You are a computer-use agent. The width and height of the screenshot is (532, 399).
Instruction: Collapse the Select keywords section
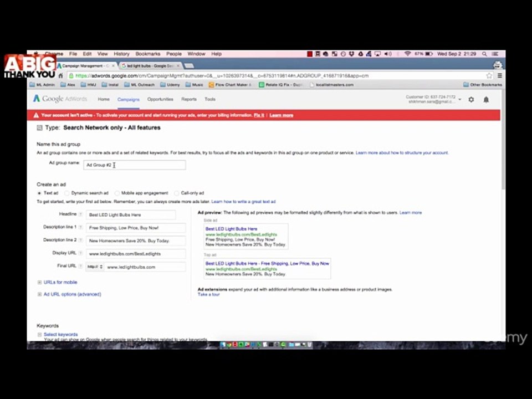tap(39, 335)
